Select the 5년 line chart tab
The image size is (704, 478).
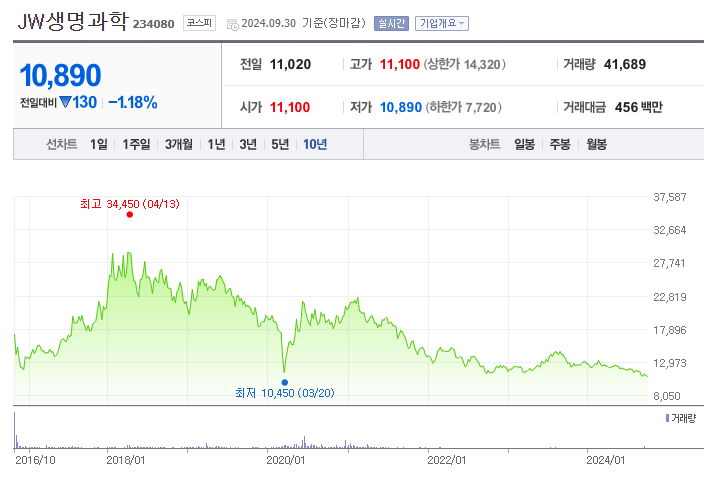coord(280,144)
